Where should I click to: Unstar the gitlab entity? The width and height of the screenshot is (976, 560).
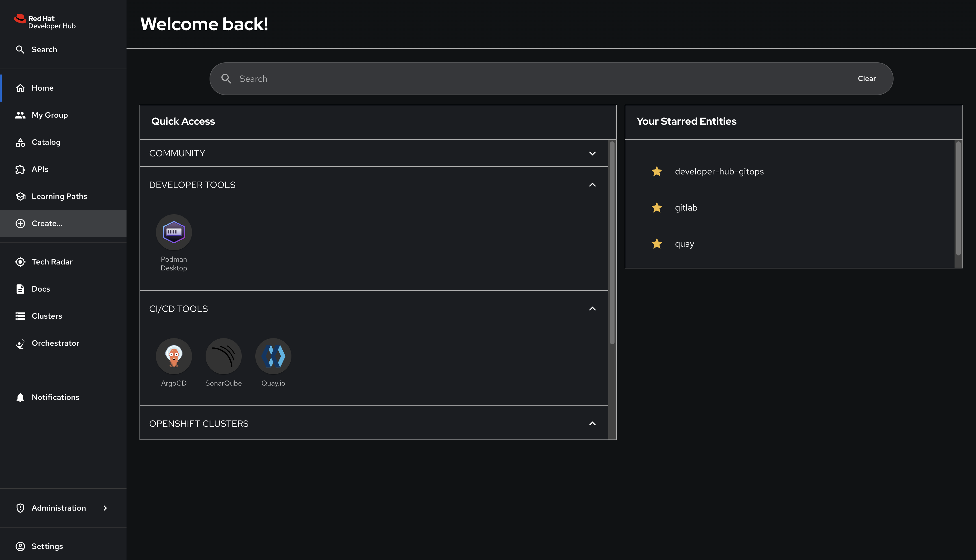pyautogui.click(x=656, y=207)
